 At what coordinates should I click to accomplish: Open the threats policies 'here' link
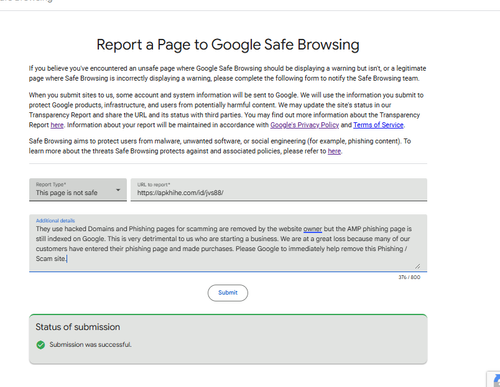334,151
